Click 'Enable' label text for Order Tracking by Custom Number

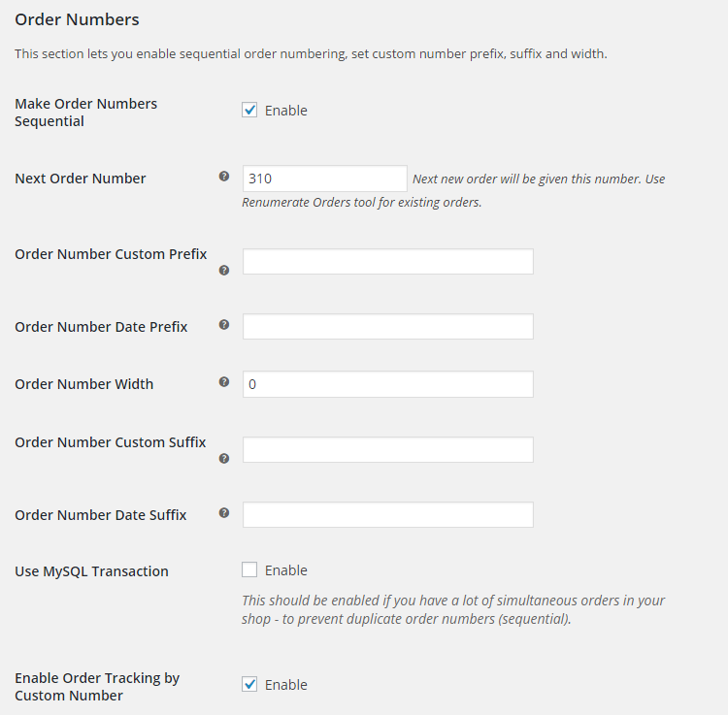tap(286, 685)
